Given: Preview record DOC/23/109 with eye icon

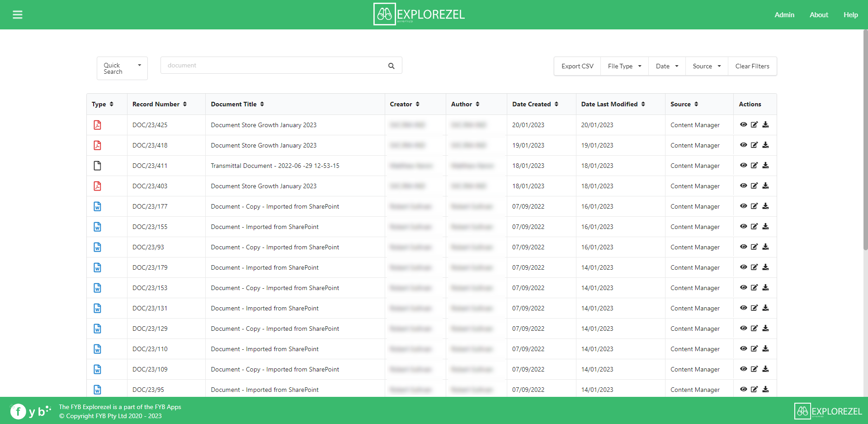Looking at the screenshot, I should [x=743, y=369].
